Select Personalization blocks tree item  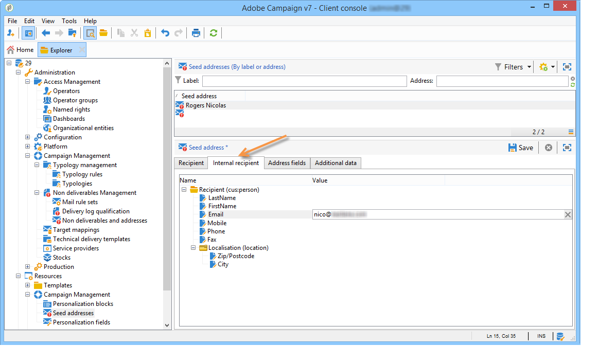[83, 304]
